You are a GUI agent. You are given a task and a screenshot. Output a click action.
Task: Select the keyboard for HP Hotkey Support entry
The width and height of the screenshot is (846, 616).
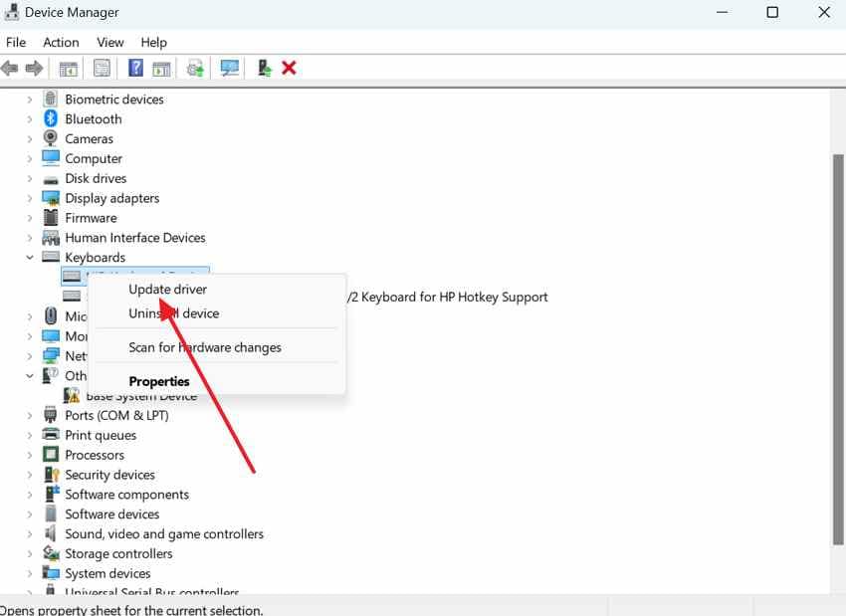(x=448, y=297)
